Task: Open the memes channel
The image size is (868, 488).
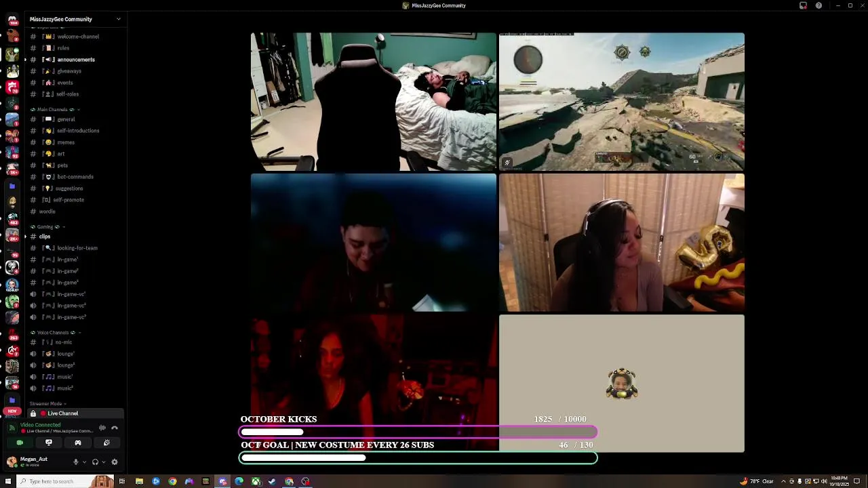Action: [75, 142]
